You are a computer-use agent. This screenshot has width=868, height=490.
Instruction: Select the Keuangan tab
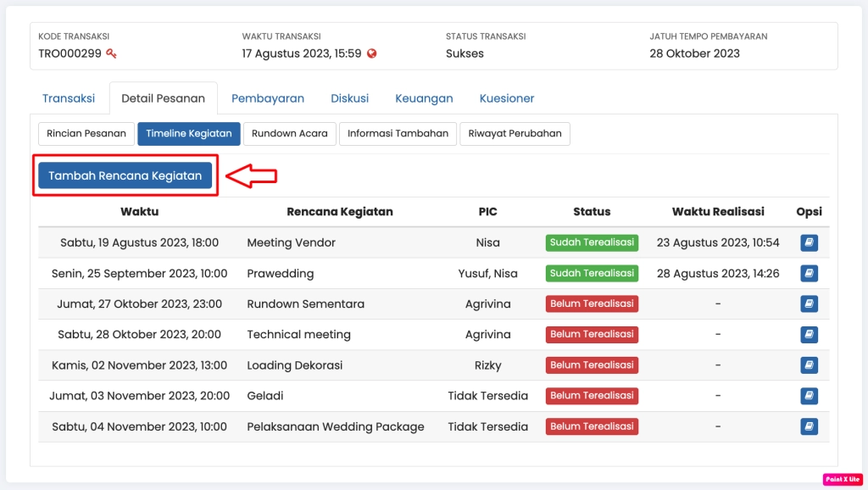click(424, 98)
